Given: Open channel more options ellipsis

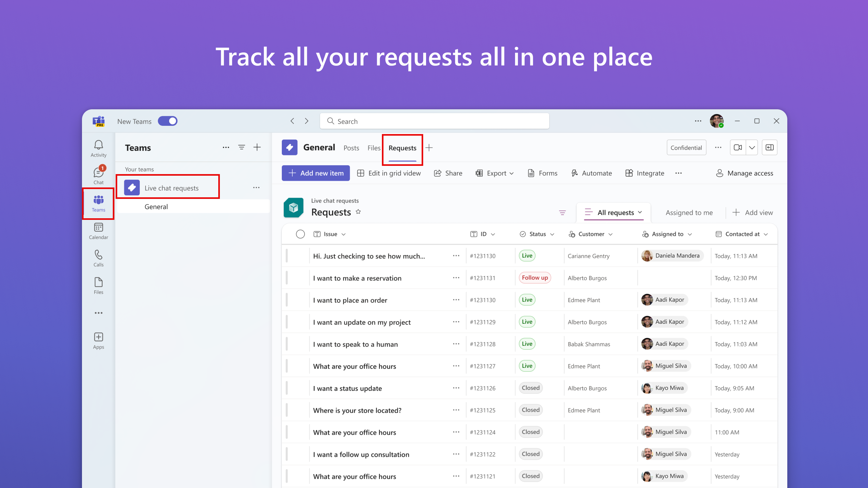Looking at the screenshot, I should (x=718, y=147).
